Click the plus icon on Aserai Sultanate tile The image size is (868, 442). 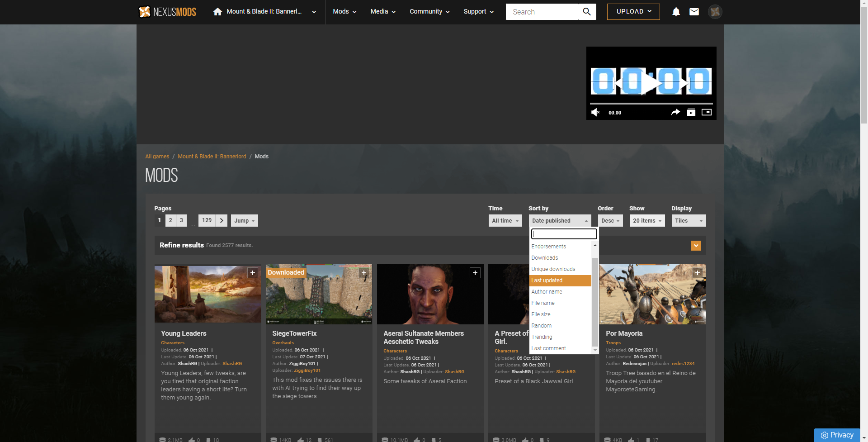coord(475,273)
